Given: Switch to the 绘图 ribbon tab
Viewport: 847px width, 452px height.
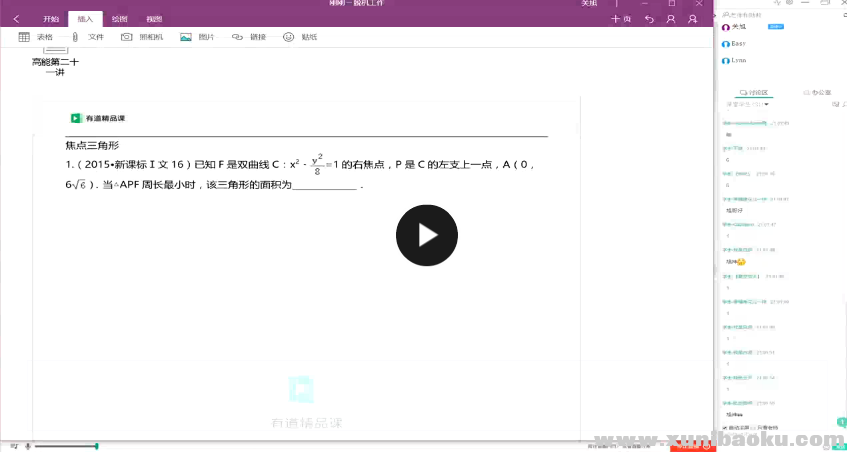Looking at the screenshot, I should pos(119,19).
